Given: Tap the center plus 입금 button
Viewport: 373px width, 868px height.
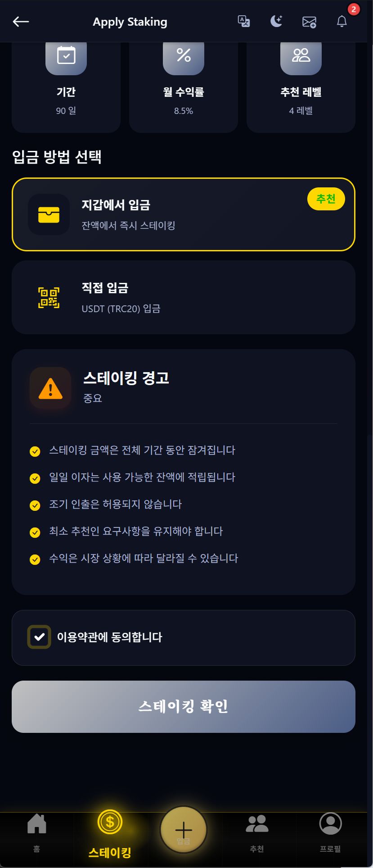Looking at the screenshot, I should pyautogui.click(x=184, y=830).
